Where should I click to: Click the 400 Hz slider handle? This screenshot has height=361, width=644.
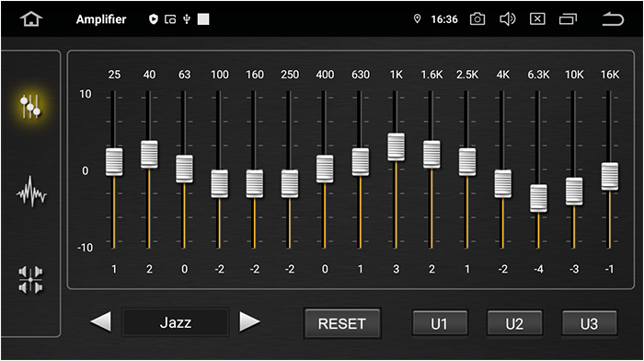[x=325, y=169]
